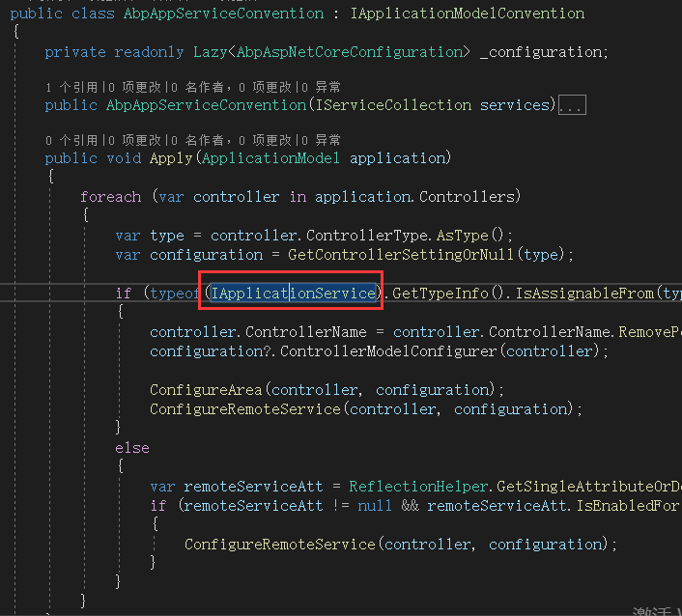Click 'type' in the 'var type' declaration
The image size is (682, 616).
click(x=167, y=236)
